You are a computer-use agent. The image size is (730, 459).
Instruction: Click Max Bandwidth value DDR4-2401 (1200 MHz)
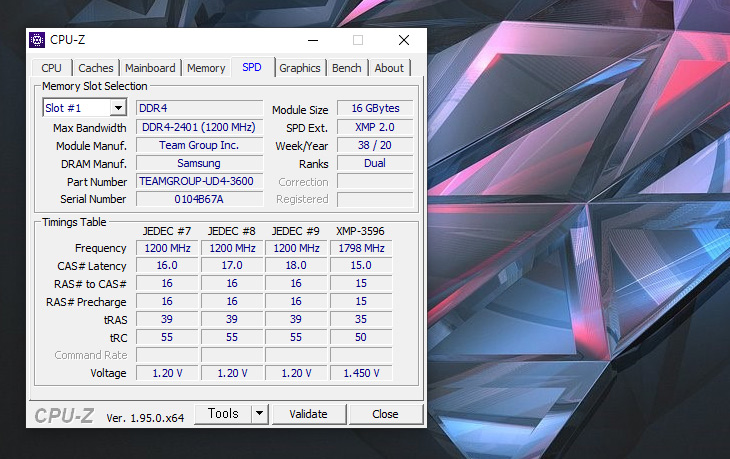(x=199, y=127)
